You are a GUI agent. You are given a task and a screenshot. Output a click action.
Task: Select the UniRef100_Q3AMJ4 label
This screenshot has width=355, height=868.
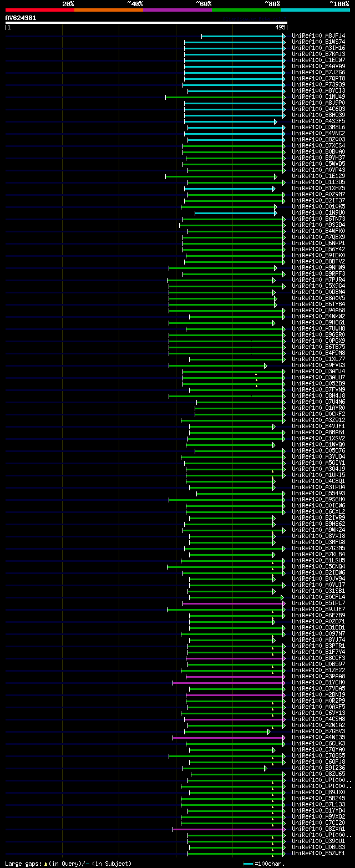pos(318,371)
